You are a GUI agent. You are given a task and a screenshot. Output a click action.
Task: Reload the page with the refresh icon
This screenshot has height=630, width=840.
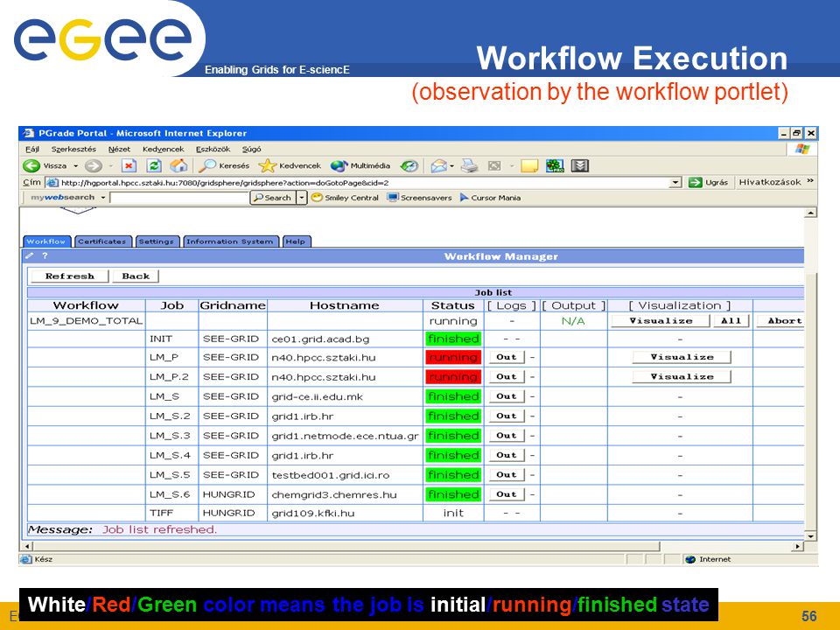tap(154, 166)
